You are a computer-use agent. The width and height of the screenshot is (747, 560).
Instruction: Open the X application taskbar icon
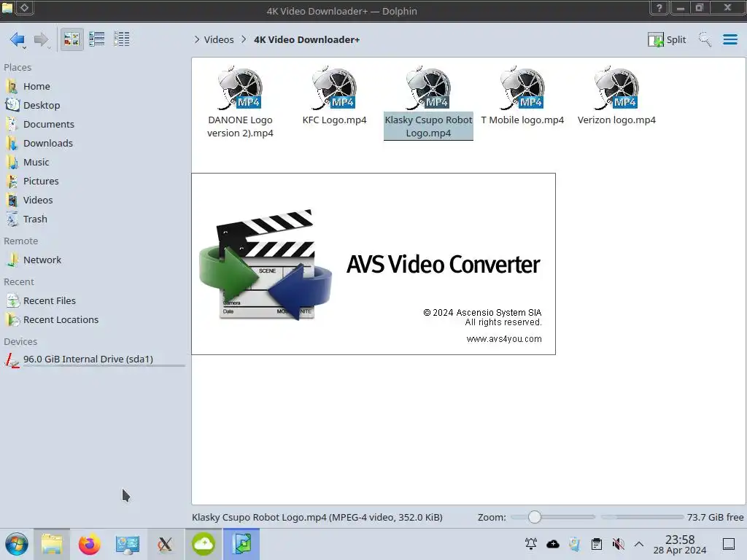coord(166,544)
